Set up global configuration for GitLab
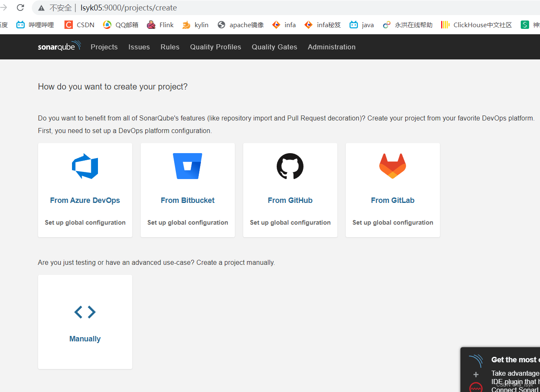The width and height of the screenshot is (540, 392). (x=393, y=223)
